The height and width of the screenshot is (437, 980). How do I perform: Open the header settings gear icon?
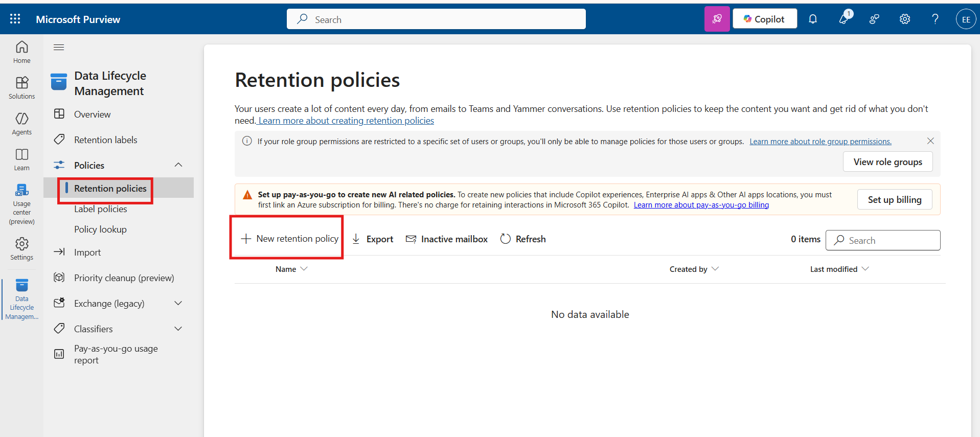pyautogui.click(x=905, y=19)
